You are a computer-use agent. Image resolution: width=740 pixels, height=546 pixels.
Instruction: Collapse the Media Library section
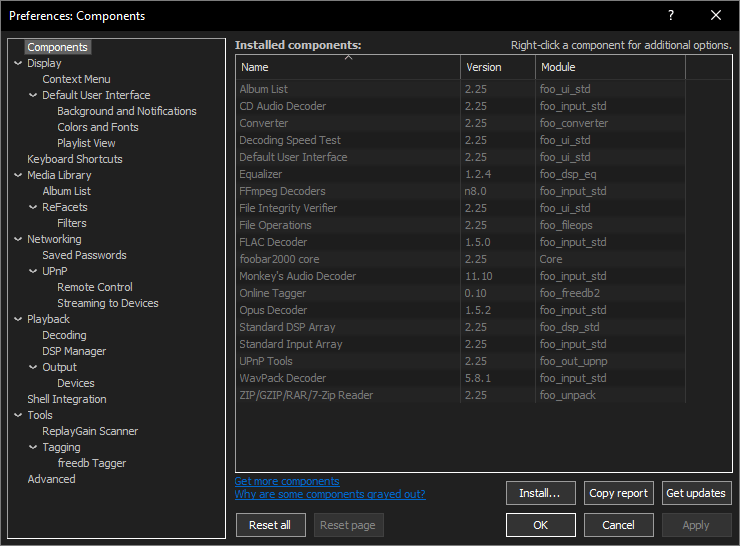coord(18,175)
